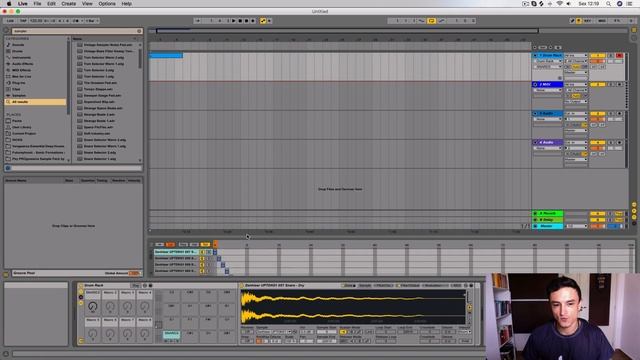Open the 1 Drum Rack output chooser

click(576, 72)
